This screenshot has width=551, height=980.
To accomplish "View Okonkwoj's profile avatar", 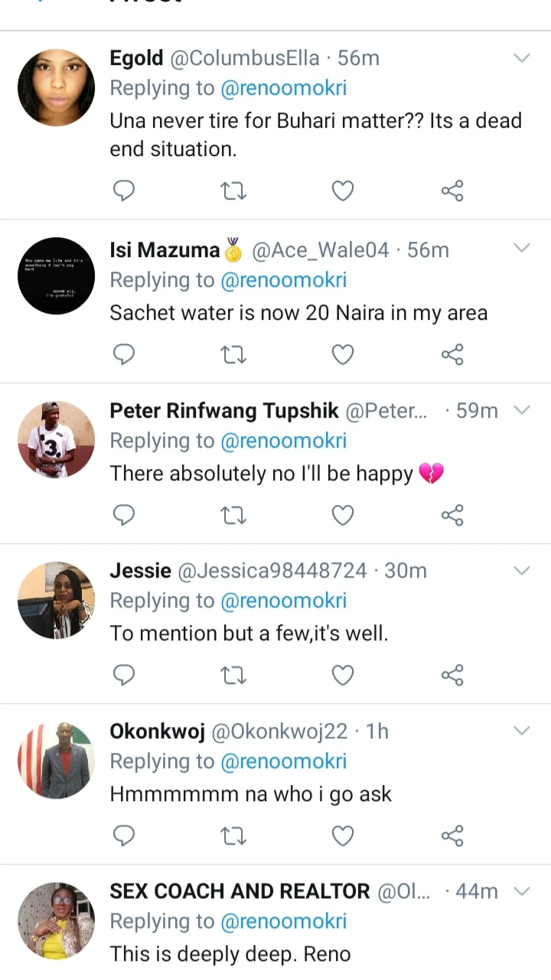I will pos(56,760).
